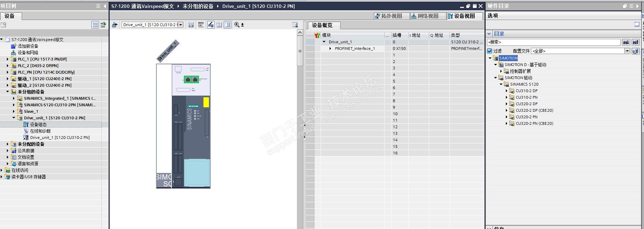The image size is (644, 229).
Task: Click the profile edit icon next to 配置文件
Action: 636,51
